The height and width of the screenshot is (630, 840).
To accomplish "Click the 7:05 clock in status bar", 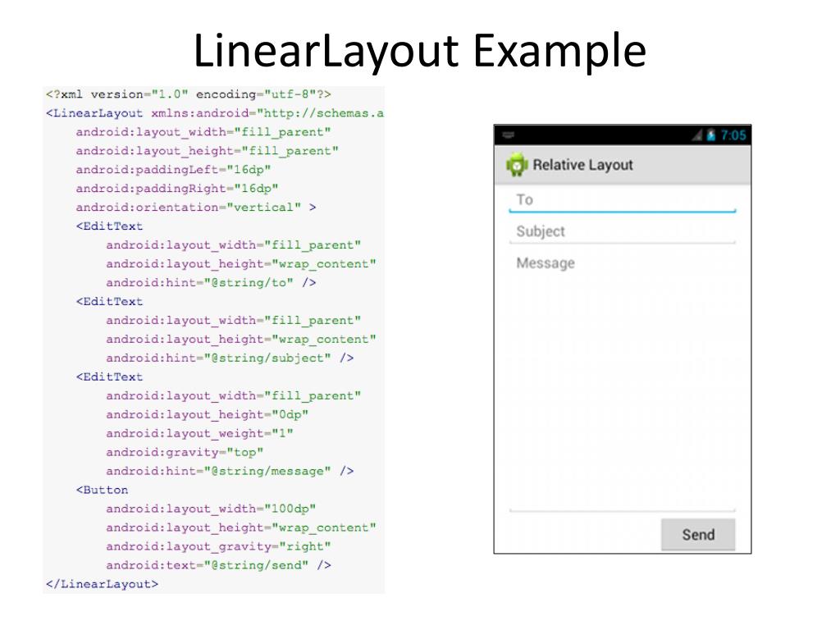I will tap(733, 135).
